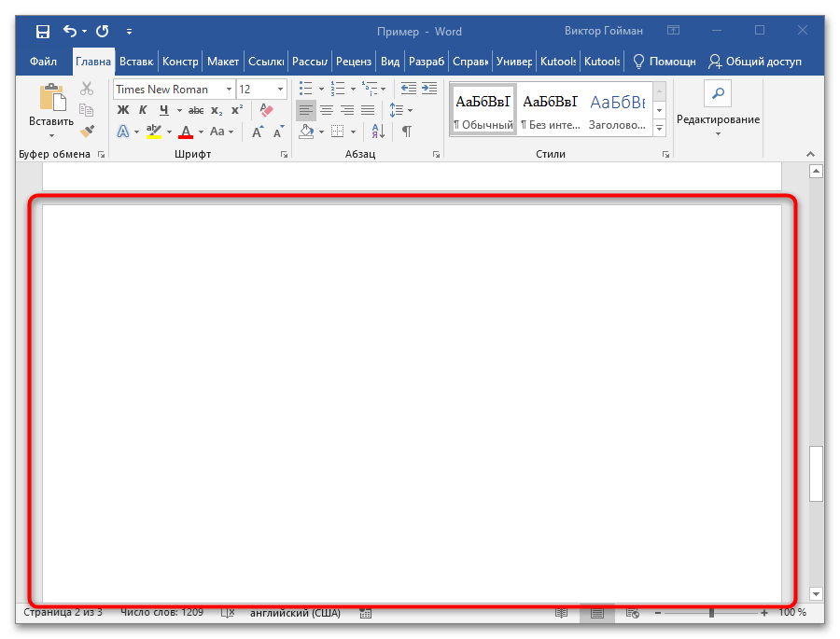Justify the text
Viewport: 840px width, 639px height.
pyautogui.click(x=368, y=110)
